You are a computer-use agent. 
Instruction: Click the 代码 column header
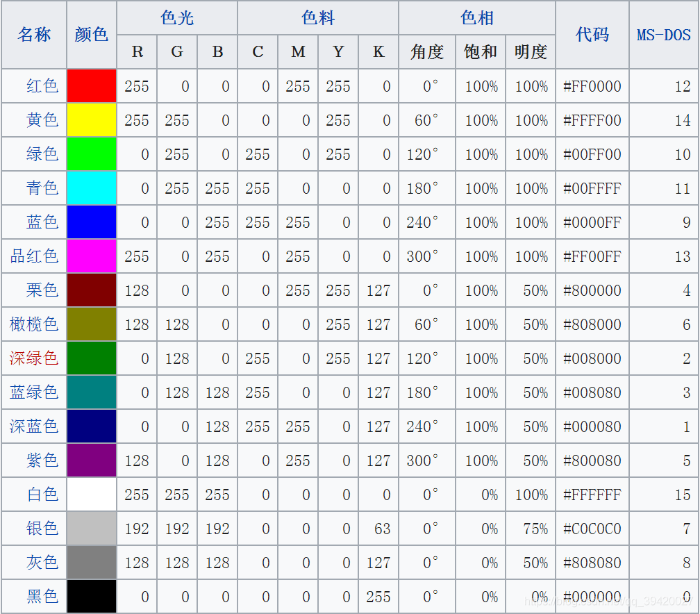[x=592, y=33]
